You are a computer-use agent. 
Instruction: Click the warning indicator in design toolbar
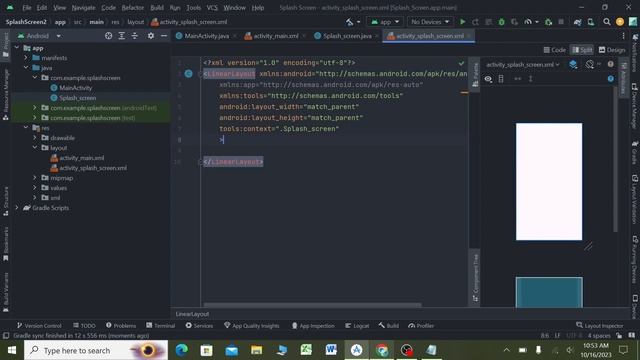pos(610,64)
